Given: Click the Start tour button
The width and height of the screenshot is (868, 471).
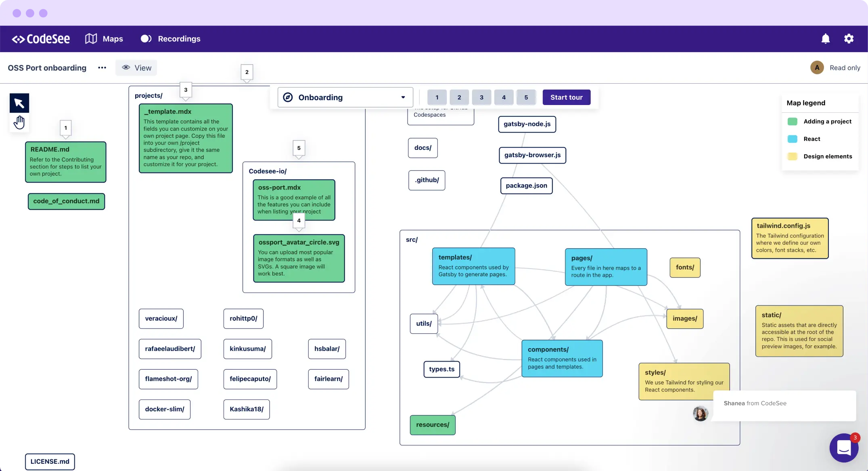Looking at the screenshot, I should point(566,97).
